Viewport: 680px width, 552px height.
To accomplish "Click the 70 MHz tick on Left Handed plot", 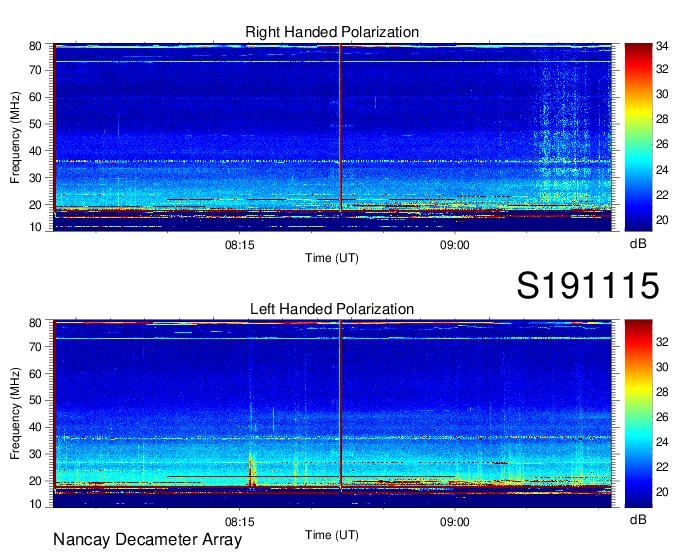I will click(x=35, y=346).
